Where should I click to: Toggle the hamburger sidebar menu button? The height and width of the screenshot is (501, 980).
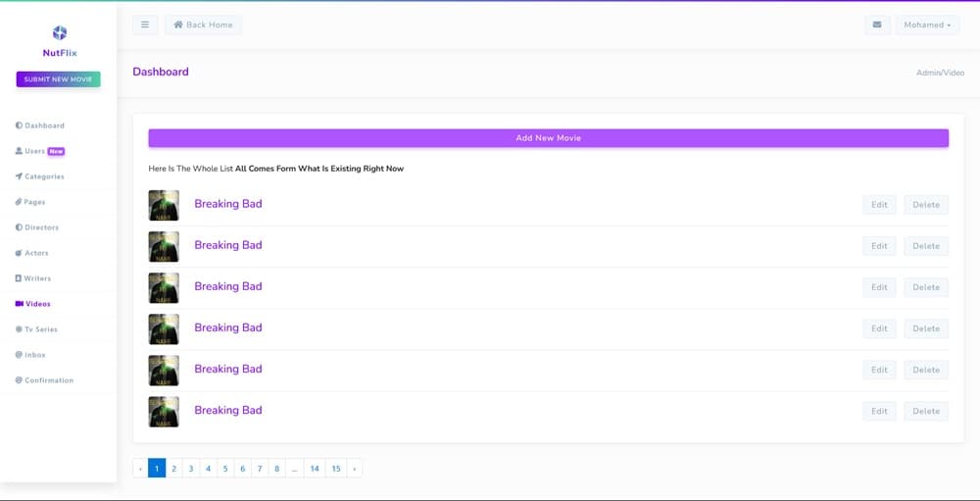[145, 25]
